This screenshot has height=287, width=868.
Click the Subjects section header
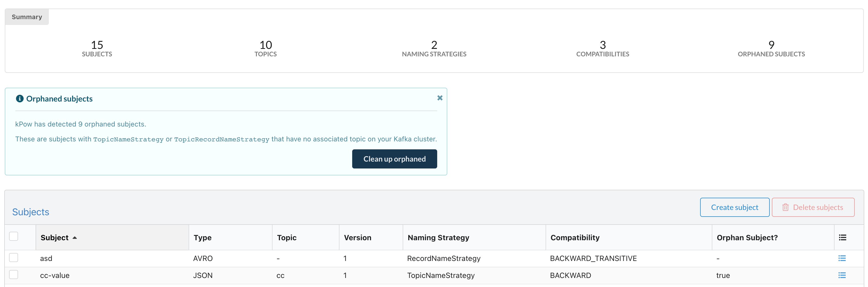tap(31, 211)
